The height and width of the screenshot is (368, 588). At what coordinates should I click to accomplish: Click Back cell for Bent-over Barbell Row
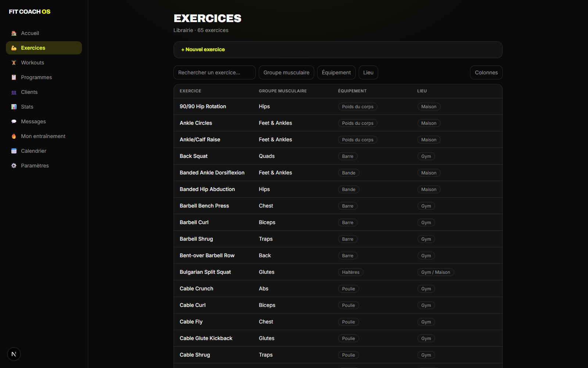point(265,255)
